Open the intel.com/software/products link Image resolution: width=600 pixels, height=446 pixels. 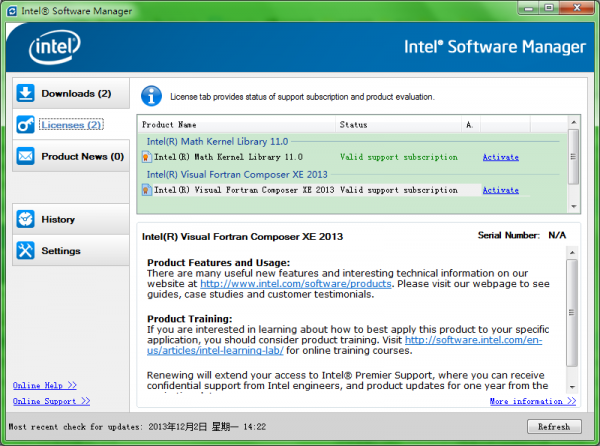pos(296,284)
